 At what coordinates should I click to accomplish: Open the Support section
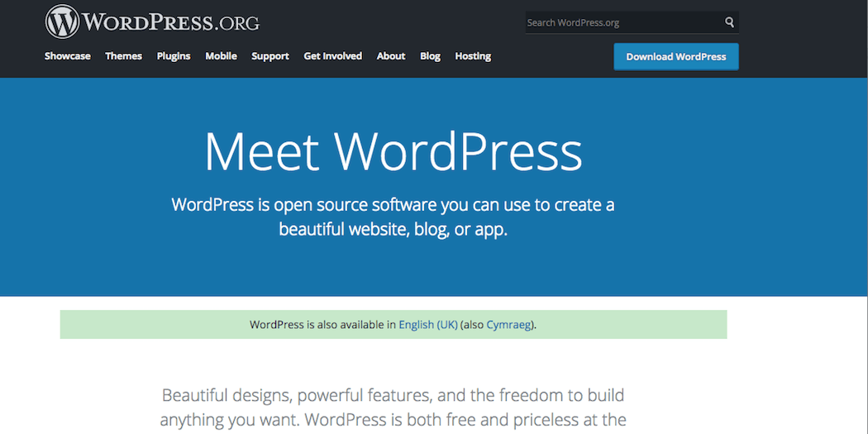pos(270,56)
